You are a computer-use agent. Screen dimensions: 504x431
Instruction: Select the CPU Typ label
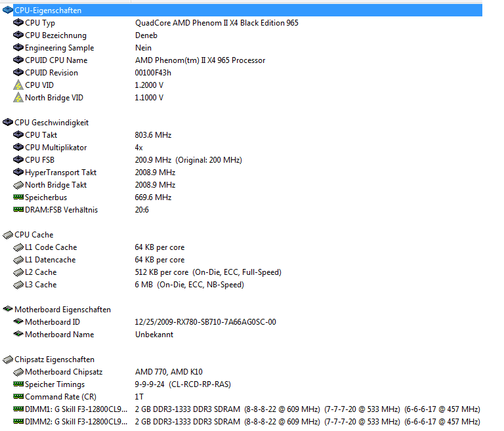pyautogui.click(x=40, y=23)
